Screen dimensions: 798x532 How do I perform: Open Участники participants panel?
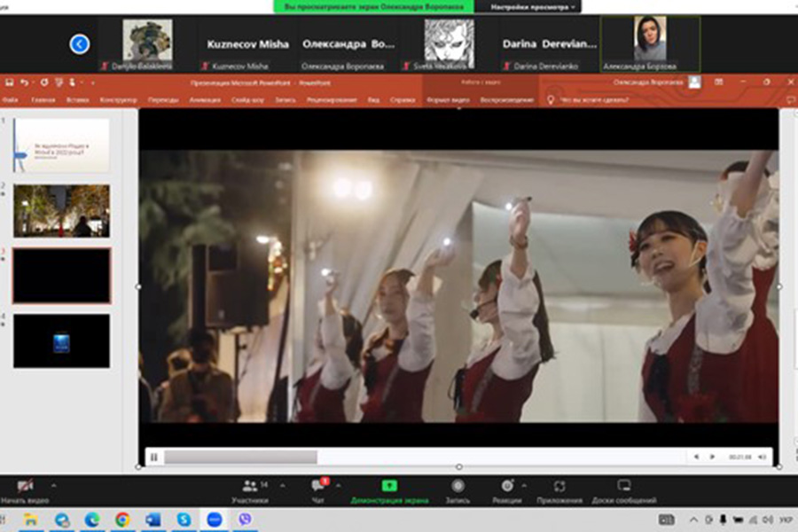(x=250, y=490)
